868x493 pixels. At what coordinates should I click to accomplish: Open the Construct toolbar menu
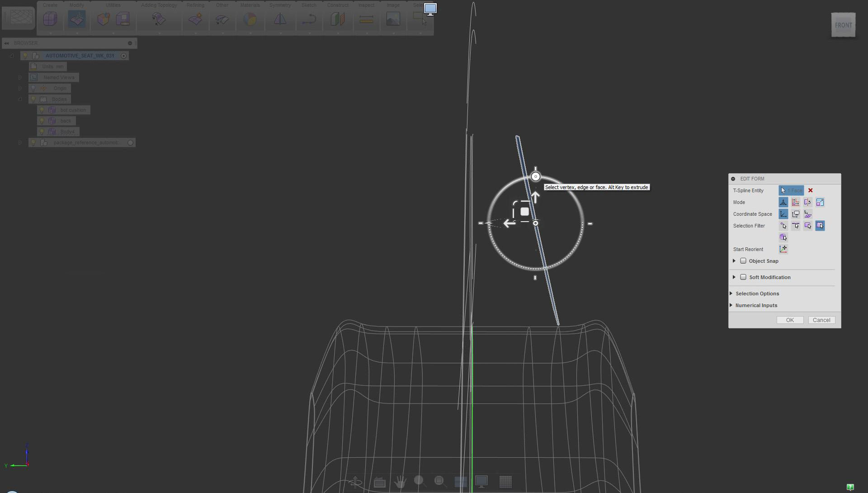point(337,5)
